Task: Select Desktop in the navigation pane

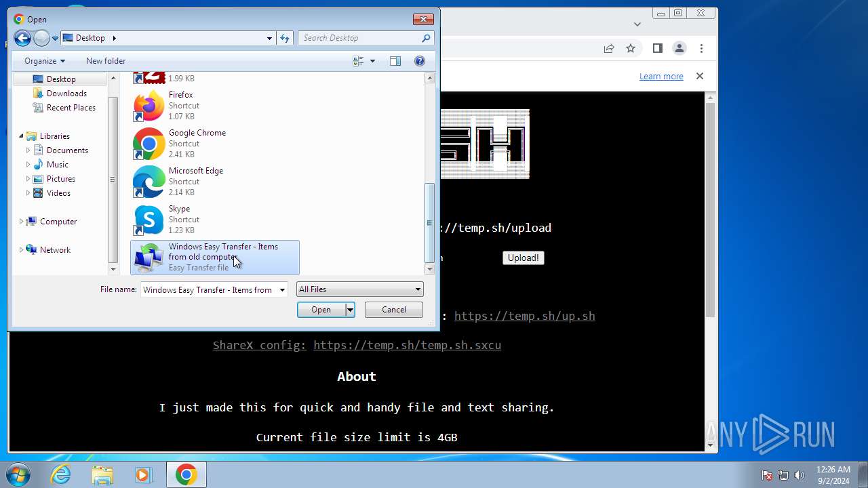Action: (60, 79)
